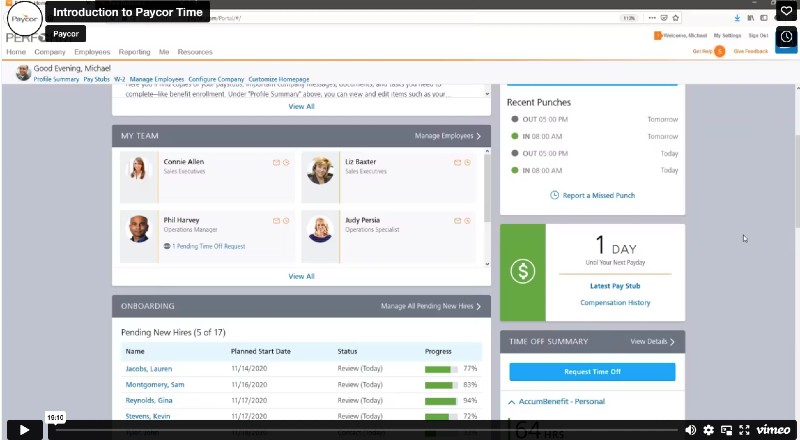Screen dimensions: 800x440
Task: Click the Get Help badge icon
Action: [719, 51]
